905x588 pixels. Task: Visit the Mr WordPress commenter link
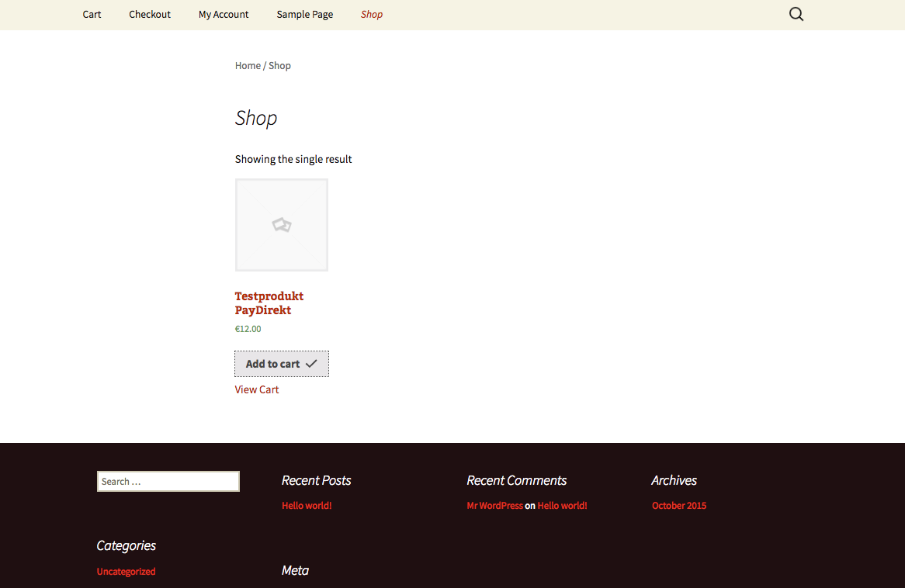[x=494, y=506]
